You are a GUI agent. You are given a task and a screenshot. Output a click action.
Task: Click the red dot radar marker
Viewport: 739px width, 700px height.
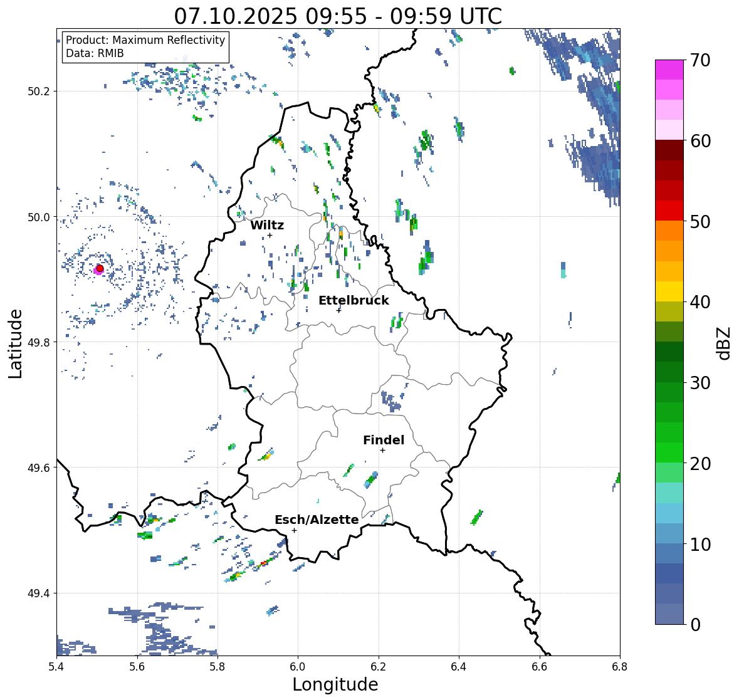[100, 268]
